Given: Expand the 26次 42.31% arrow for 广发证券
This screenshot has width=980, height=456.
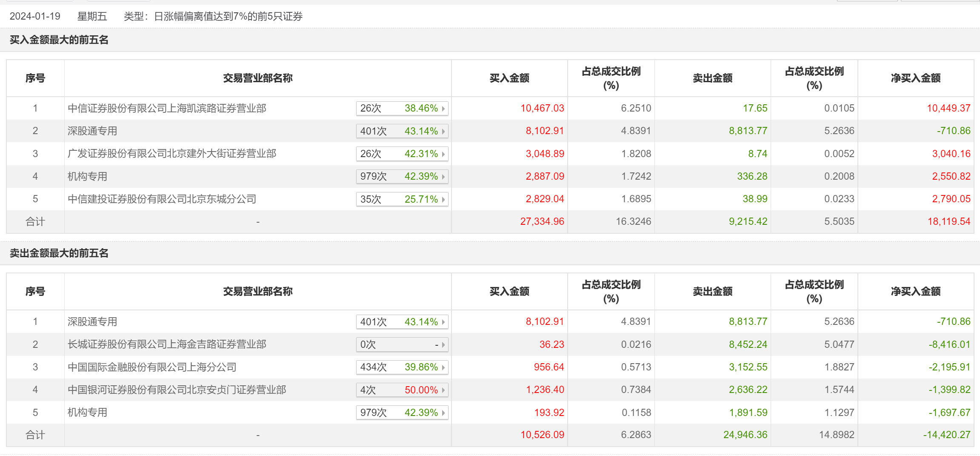Looking at the screenshot, I should (x=443, y=154).
